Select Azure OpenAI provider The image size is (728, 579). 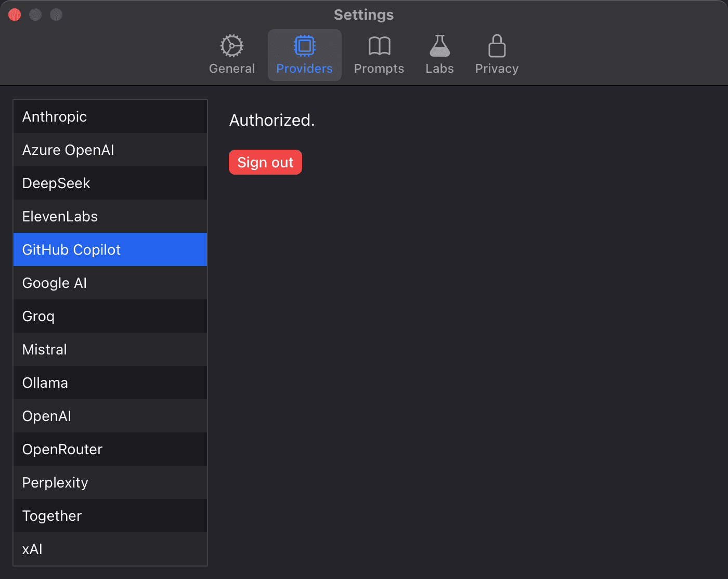[x=110, y=150]
